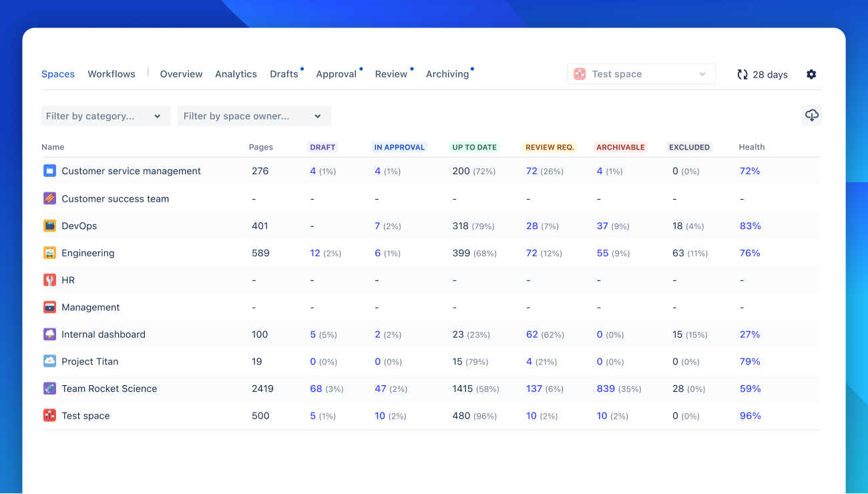The width and height of the screenshot is (868, 494).
Task: Click the DevOps space icon
Action: point(49,226)
